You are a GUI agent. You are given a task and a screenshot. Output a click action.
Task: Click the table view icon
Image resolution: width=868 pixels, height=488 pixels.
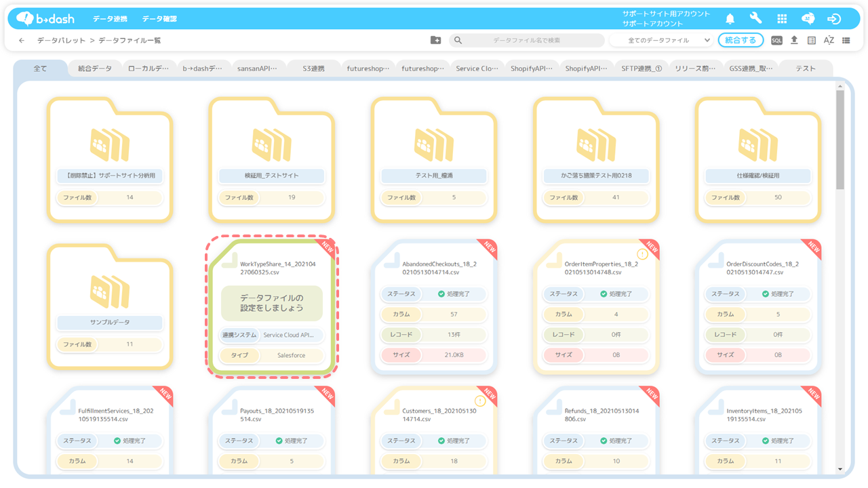812,41
